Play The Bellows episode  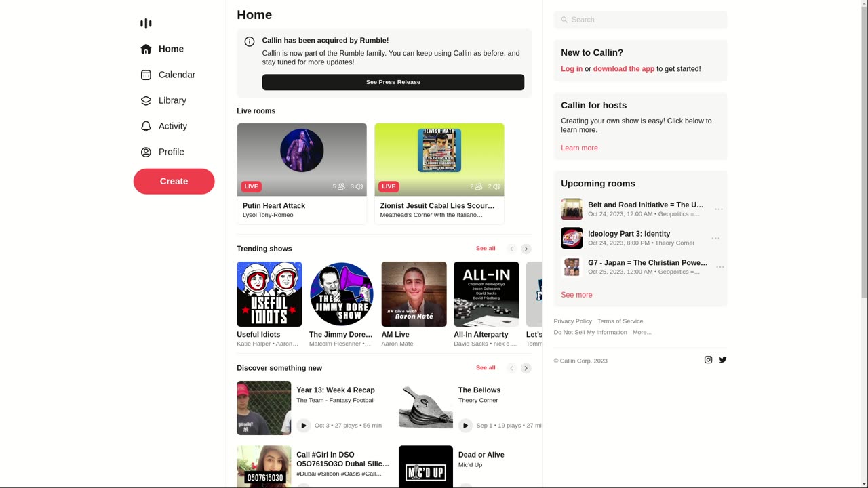tap(465, 426)
